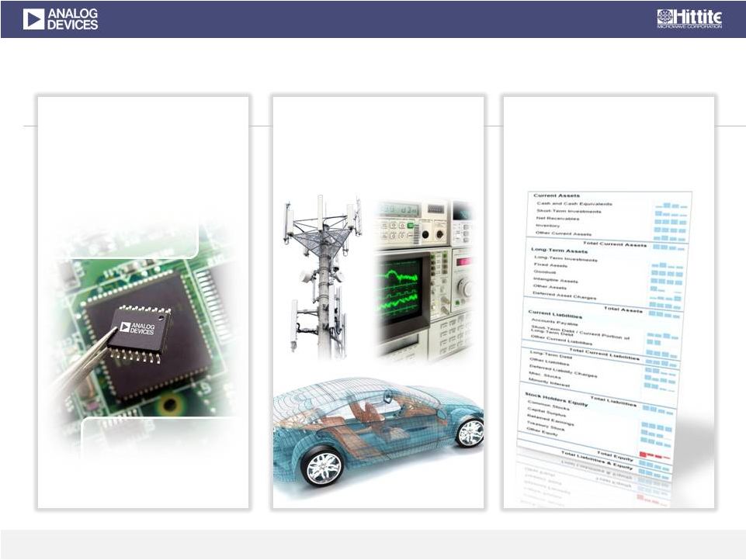Click 'Total Current Liabilities' line
The width and height of the screenshot is (746, 560).
[x=604, y=354]
